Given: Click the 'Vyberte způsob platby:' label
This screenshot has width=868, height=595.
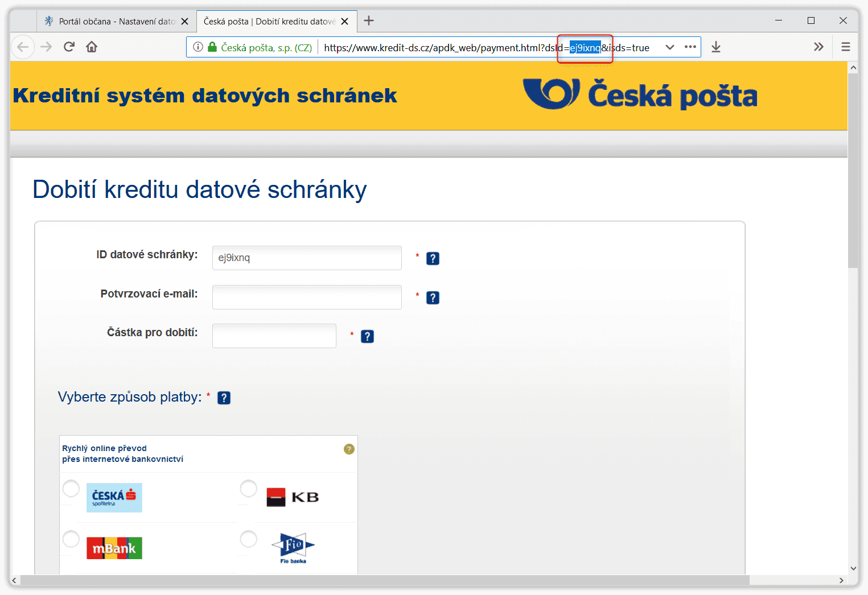Looking at the screenshot, I should tap(130, 397).
